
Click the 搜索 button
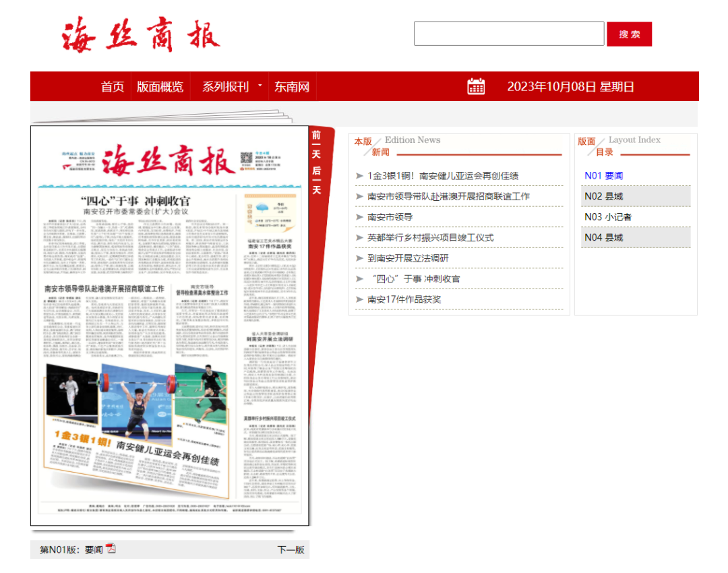coord(629,34)
